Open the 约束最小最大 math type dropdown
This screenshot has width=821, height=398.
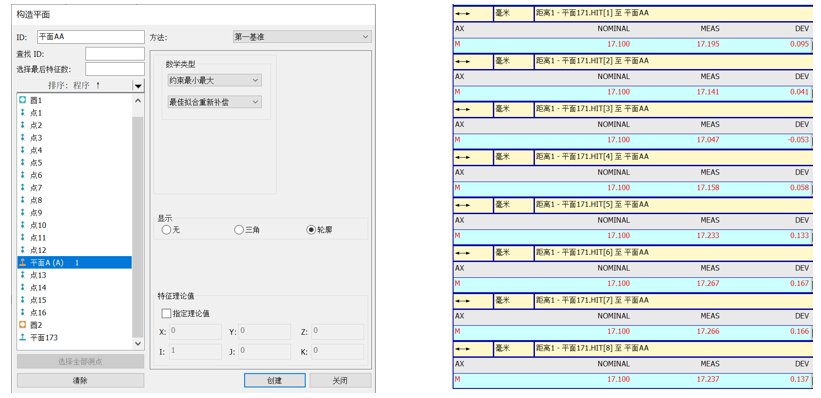coord(212,80)
